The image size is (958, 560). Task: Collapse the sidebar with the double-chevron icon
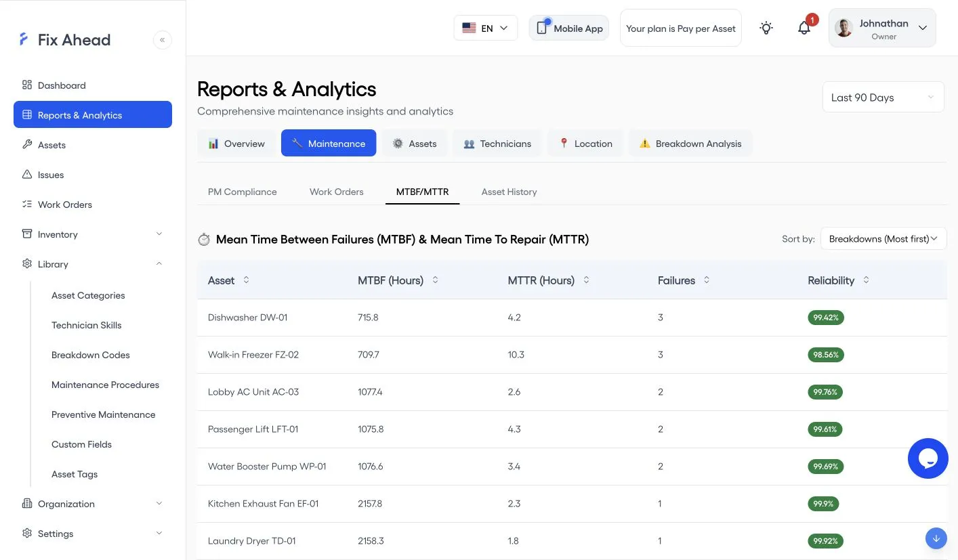163,40
